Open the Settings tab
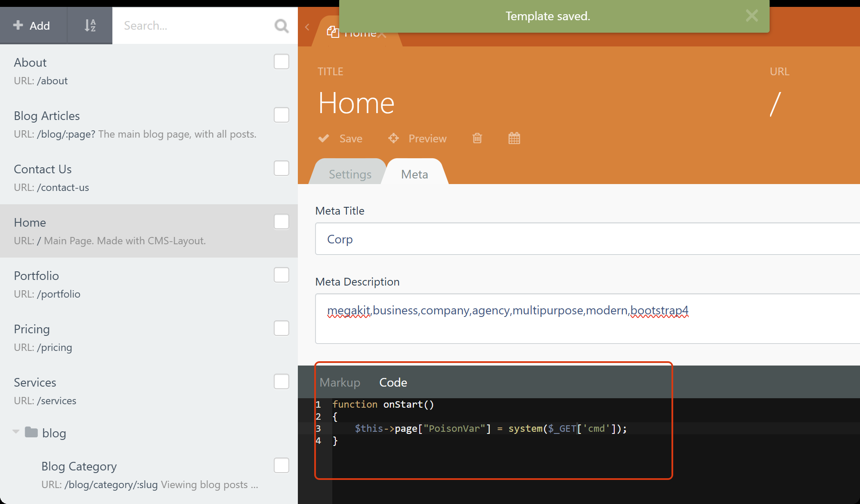 point(350,174)
